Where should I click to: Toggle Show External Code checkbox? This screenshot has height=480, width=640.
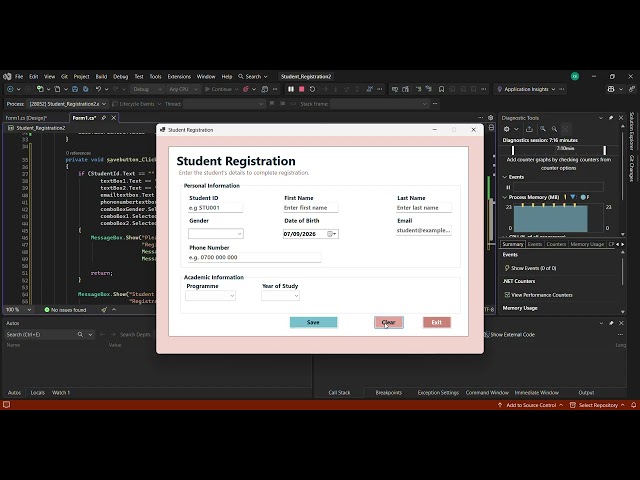click(x=486, y=335)
